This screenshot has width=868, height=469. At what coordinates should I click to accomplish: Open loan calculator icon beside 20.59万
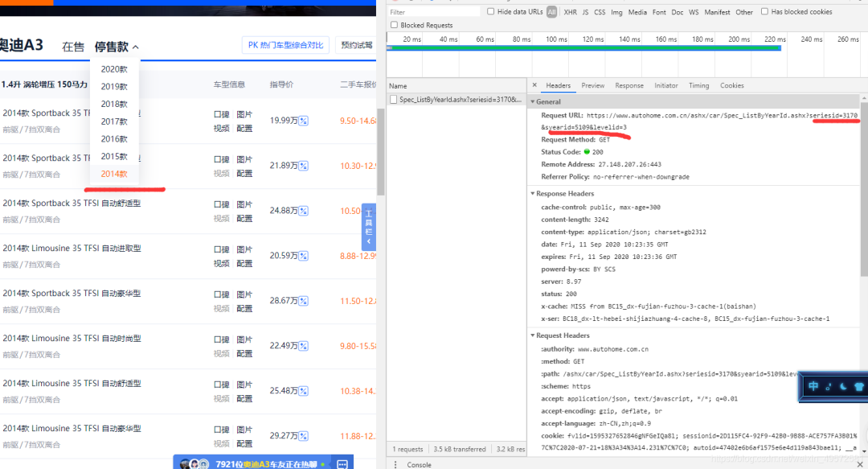303,256
